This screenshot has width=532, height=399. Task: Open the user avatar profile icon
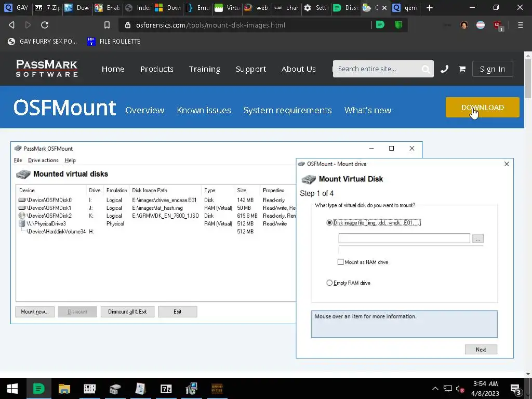coord(464,25)
